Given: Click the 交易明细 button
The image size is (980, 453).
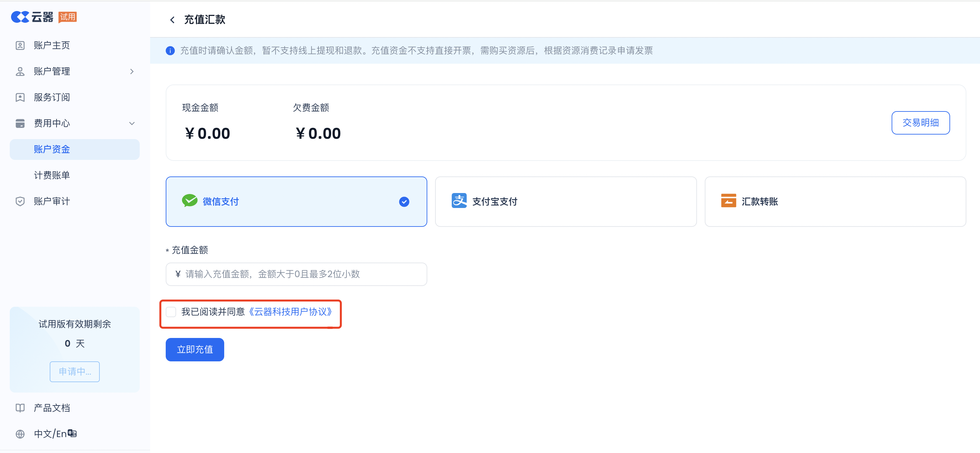Looking at the screenshot, I should pos(920,123).
